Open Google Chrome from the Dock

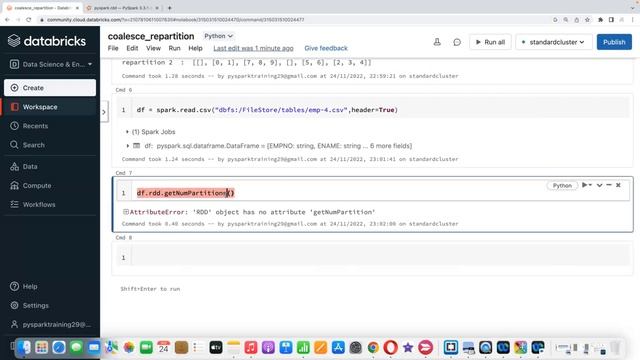(x=373, y=347)
